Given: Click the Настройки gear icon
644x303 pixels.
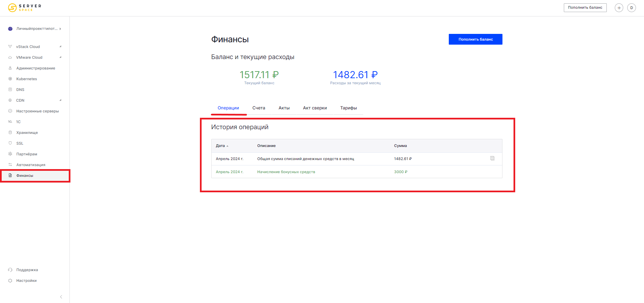Looking at the screenshot, I should tap(10, 281).
